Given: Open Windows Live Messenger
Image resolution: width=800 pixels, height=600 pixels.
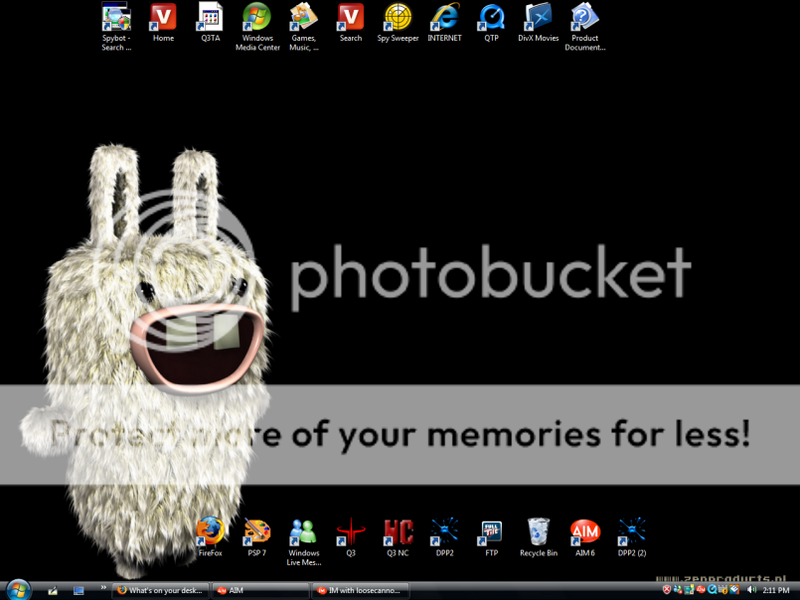Looking at the screenshot, I should click(303, 529).
